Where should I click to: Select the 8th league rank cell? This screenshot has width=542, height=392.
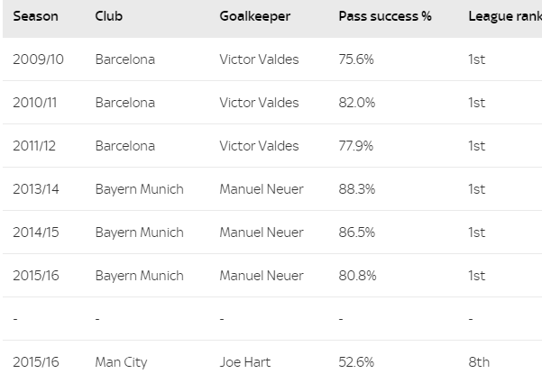pos(479,362)
